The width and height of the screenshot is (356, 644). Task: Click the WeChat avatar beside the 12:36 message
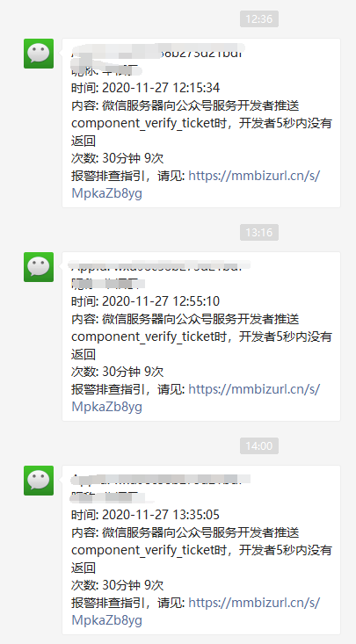point(39,54)
